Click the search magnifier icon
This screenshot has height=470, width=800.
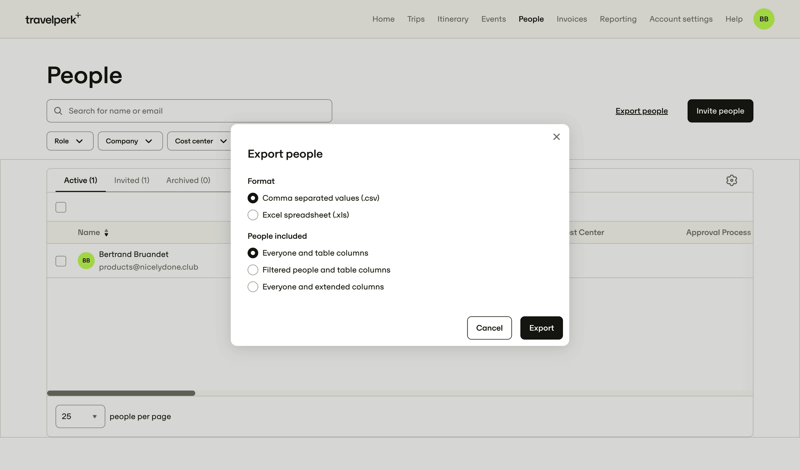point(58,111)
